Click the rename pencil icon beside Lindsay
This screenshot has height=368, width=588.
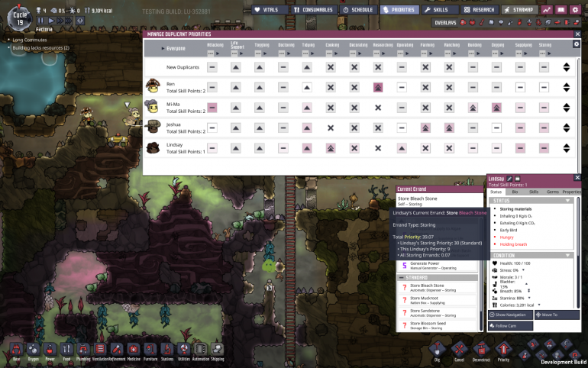509,179
